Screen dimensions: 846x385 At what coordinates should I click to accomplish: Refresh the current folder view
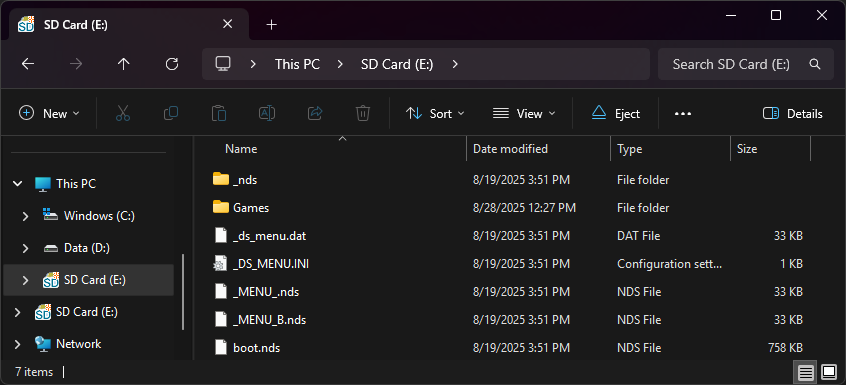[x=172, y=64]
